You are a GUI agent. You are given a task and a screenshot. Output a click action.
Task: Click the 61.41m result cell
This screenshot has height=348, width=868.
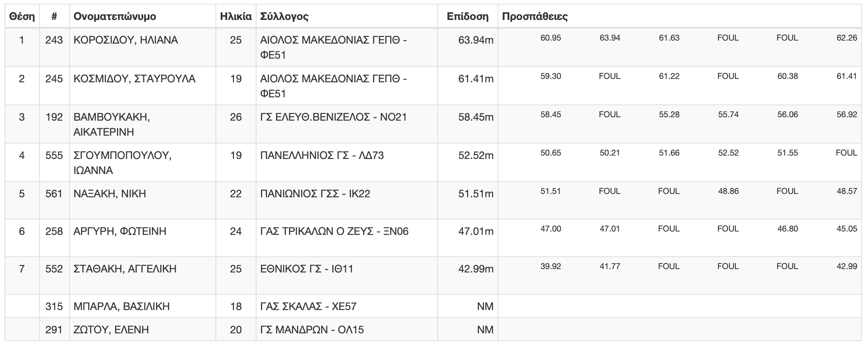476,79
